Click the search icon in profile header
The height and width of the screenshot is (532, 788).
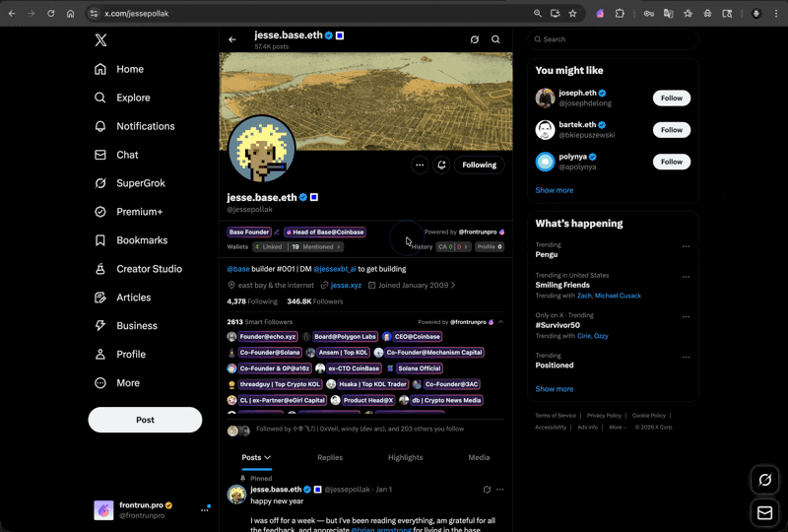click(x=495, y=39)
